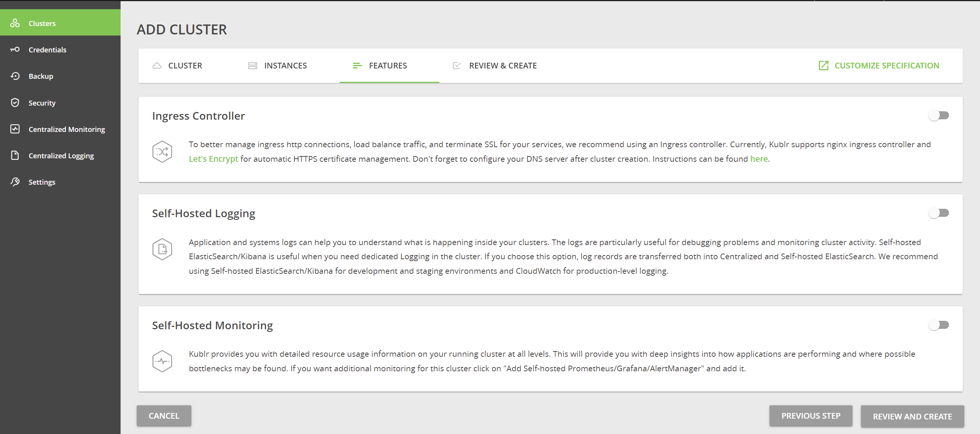Image resolution: width=980 pixels, height=434 pixels.
Task: Navigate to Security
Action: pos(60,102)
